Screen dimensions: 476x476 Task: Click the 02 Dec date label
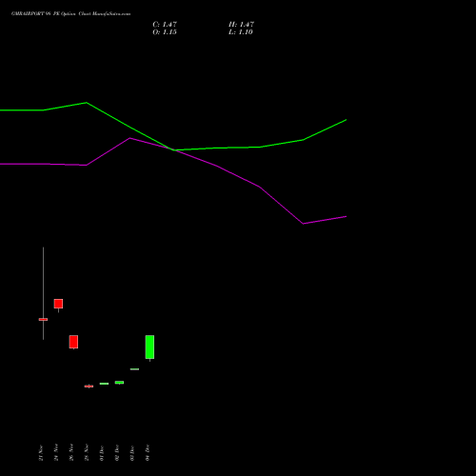click(117, 453)
